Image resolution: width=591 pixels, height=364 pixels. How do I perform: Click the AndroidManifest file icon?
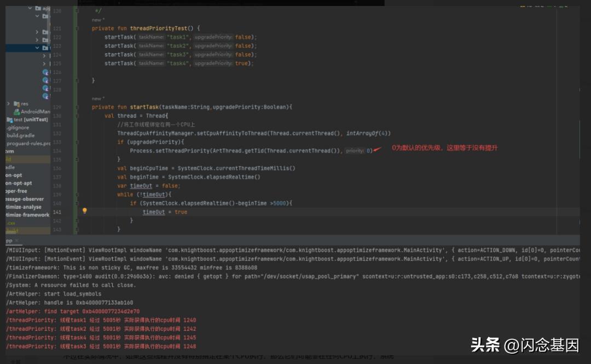click(16, 112)
